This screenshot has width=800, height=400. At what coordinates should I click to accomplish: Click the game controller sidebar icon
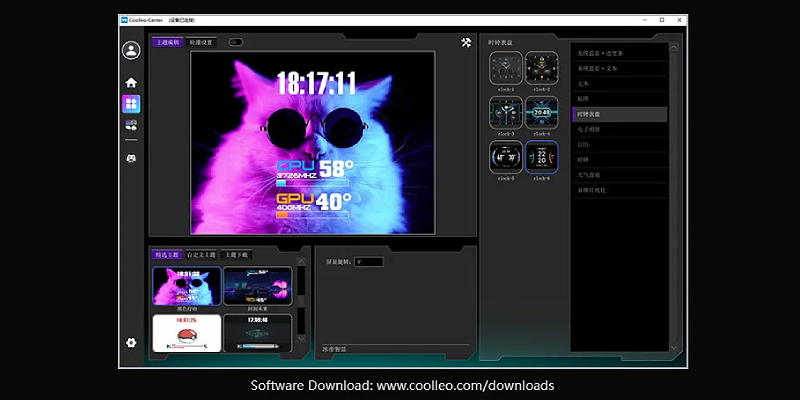point(131,157)
